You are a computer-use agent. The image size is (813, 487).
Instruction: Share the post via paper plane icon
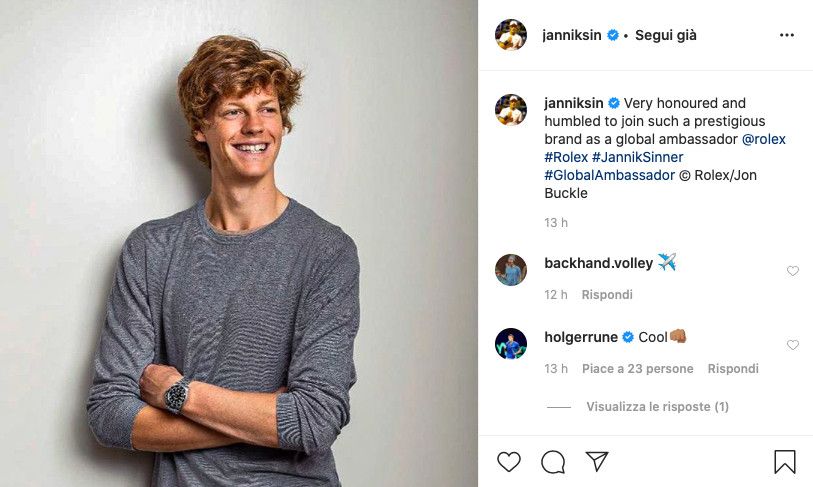597,461
